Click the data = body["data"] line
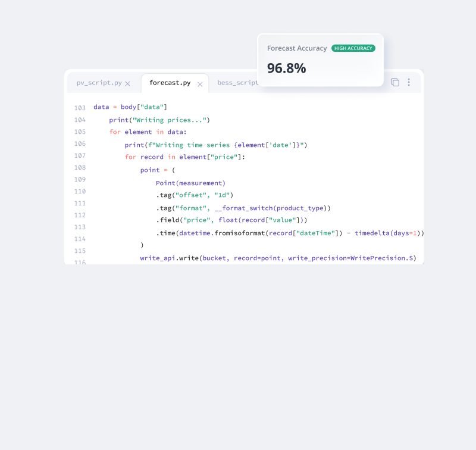 tap(130, 107)
